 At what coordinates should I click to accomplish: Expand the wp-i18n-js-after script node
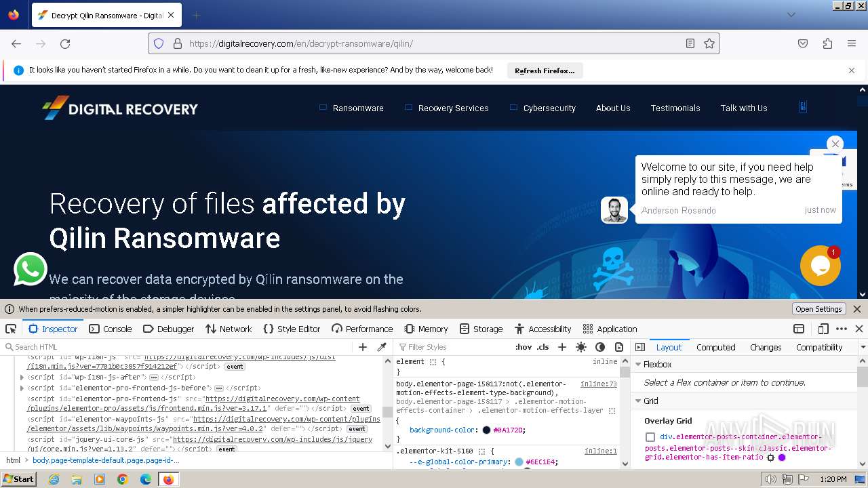tap(22, 377)
